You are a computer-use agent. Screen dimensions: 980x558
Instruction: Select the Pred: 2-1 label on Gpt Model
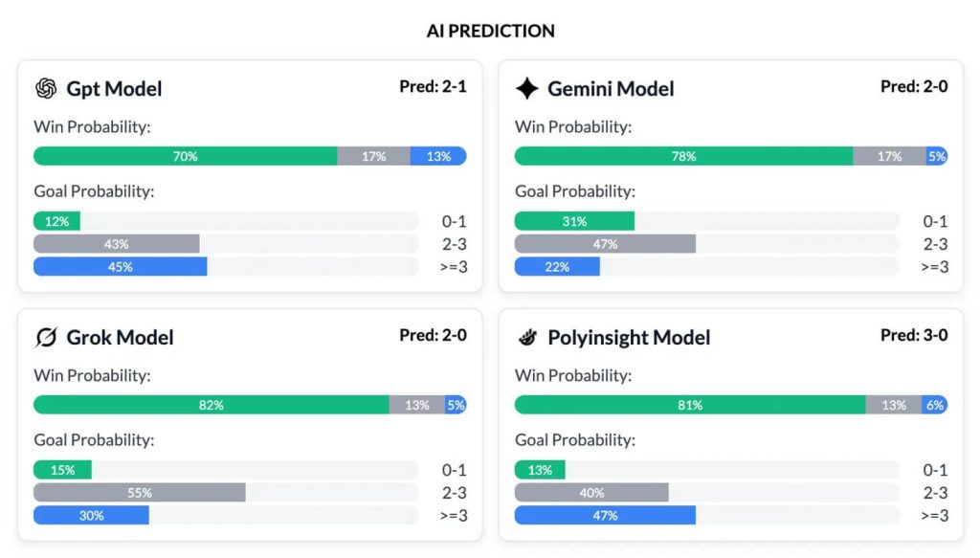(x=433, y=86)
